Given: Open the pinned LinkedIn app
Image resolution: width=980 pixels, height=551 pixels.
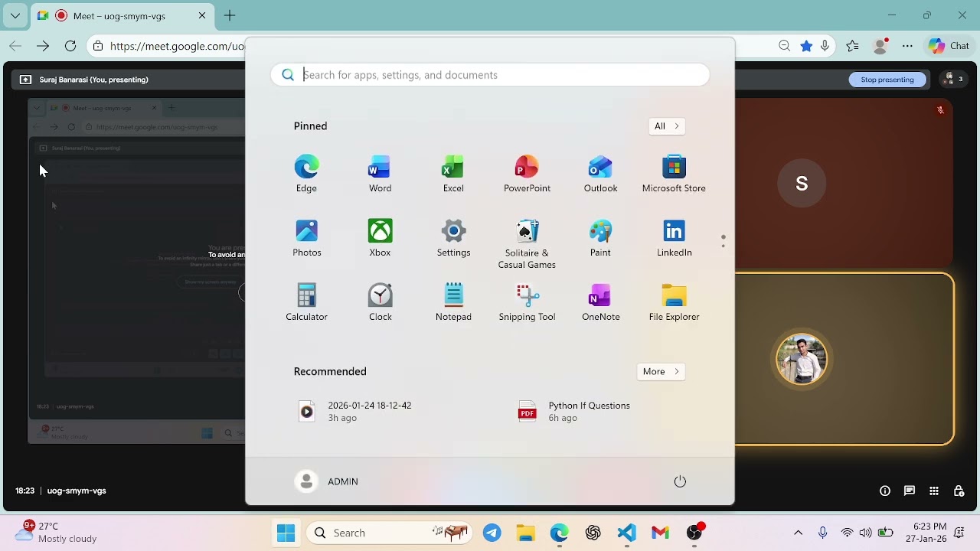Looking at the screenshot, I should point(674,238).
